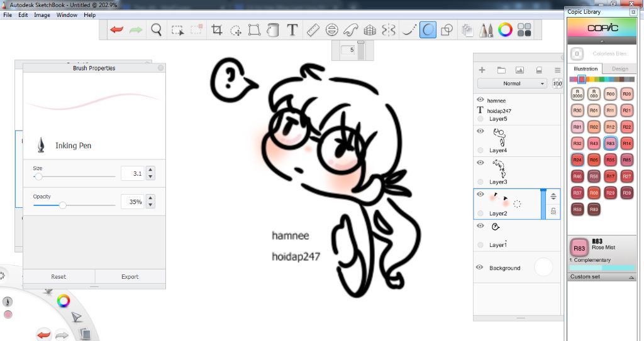
Task: Open the Layer Editor from toolbar
Action: pyautogui.click(x=467, y=30)
